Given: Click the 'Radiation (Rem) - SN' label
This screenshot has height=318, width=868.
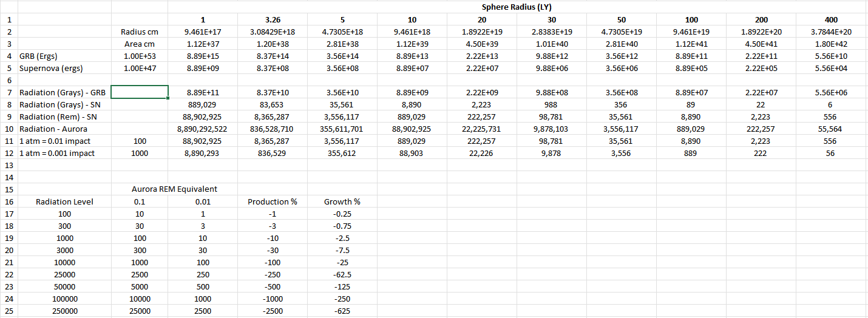Looking at the screenshot, I should coord(64,117).
